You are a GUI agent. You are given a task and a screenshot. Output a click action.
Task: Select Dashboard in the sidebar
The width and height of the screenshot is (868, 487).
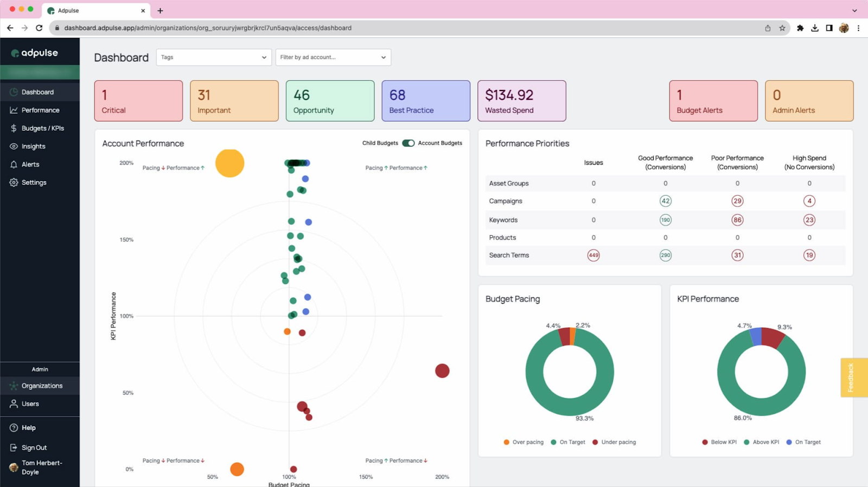pyautogui.click(x=37, y=92)
